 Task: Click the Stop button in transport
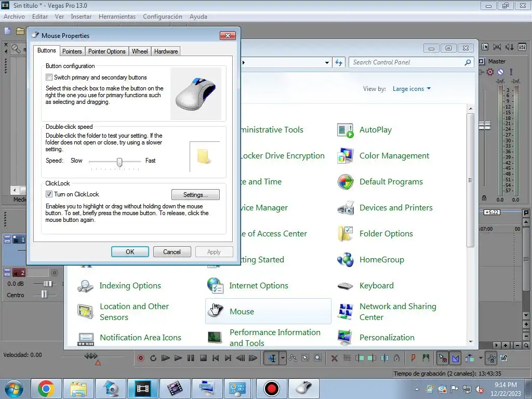point(203,358)
